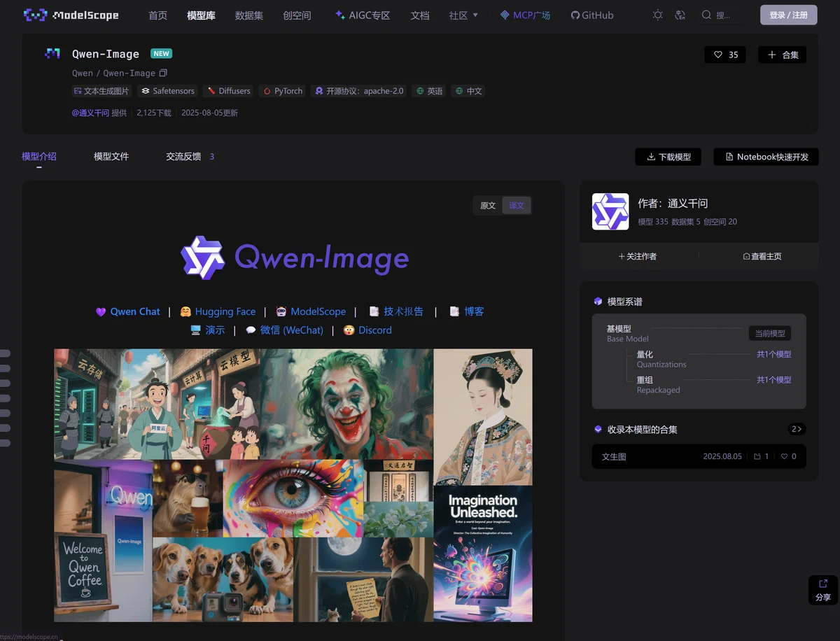The image size is (840, 641).
Task: Open the 数据集 nav item
Action: [249, 15]
